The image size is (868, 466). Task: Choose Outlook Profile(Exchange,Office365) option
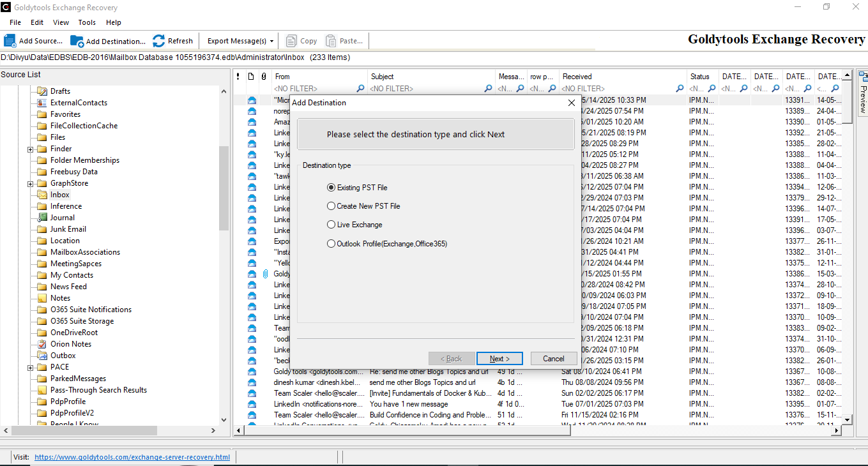331,243
